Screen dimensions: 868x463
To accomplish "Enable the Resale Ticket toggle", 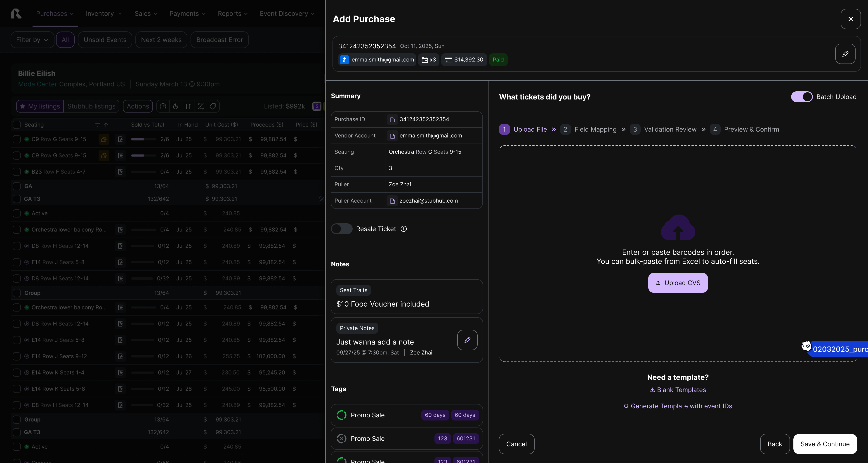I will coord(341,229).
